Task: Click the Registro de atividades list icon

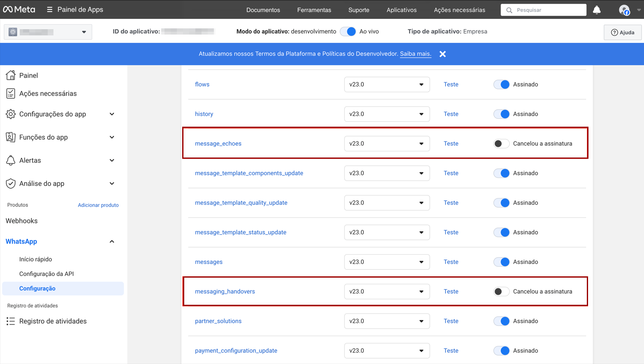Action: (11, 321)
